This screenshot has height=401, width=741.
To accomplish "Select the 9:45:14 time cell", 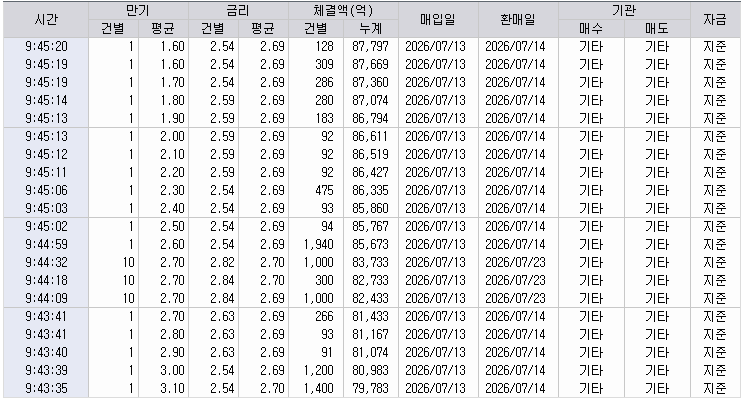I will coord(46,100).
